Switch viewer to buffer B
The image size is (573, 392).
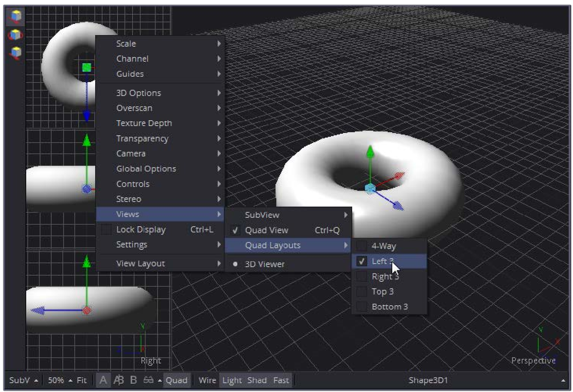pos(133,380)
